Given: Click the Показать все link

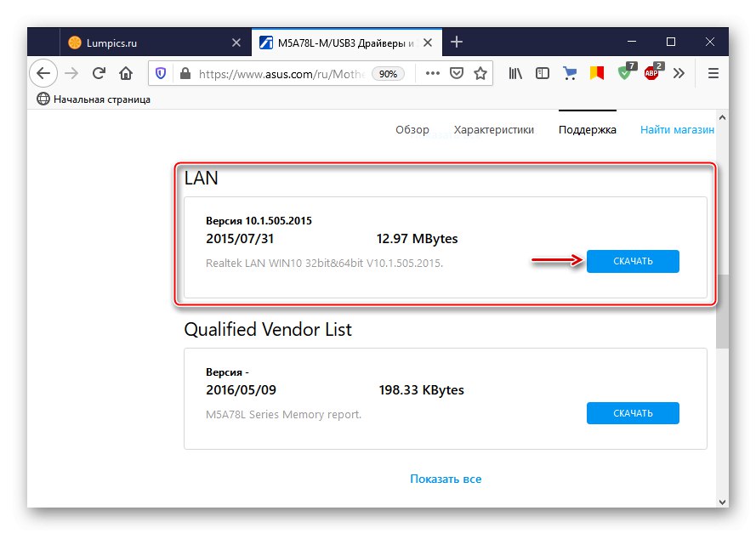Looking at the screenshot, I should [x=446, y=479].
